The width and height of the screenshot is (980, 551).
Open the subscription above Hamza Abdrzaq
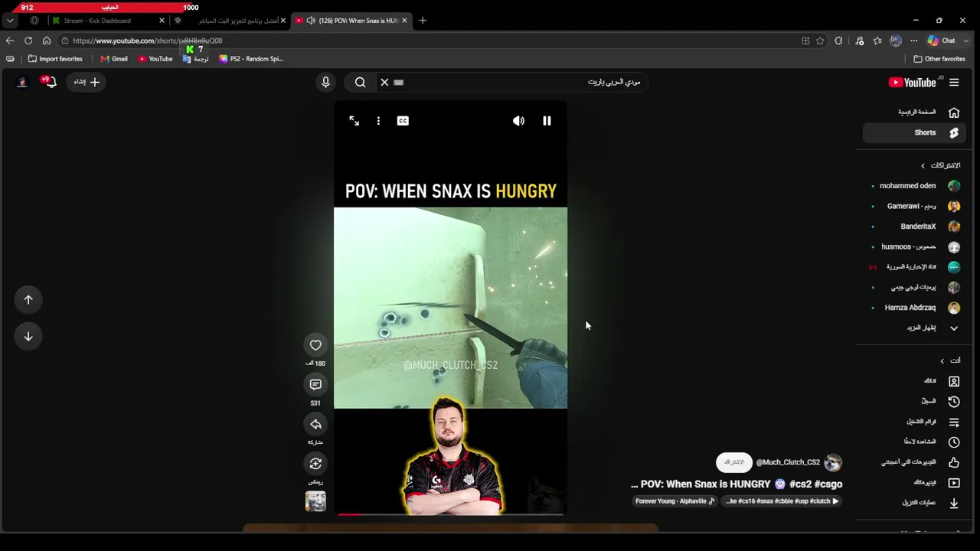coord(914,288)
